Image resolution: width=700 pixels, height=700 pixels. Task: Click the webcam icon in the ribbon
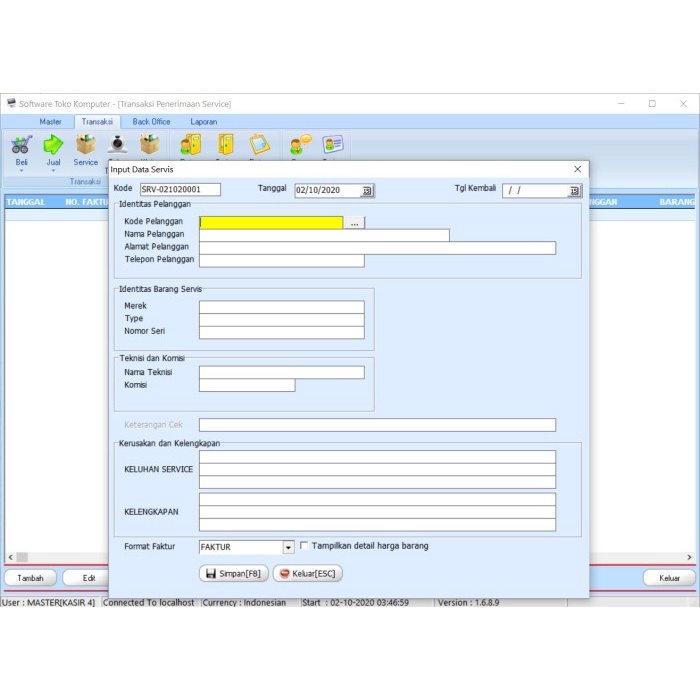pos(117,145)
